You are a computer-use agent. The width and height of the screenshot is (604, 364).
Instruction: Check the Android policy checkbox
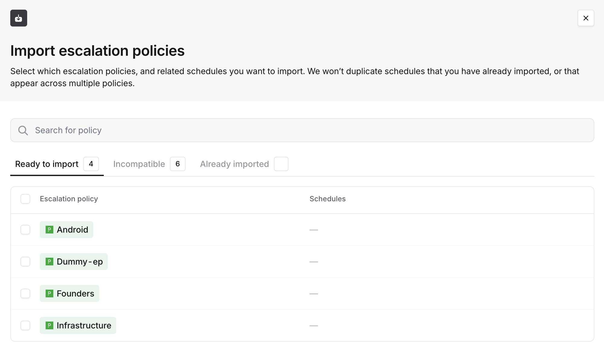point(25,230)
